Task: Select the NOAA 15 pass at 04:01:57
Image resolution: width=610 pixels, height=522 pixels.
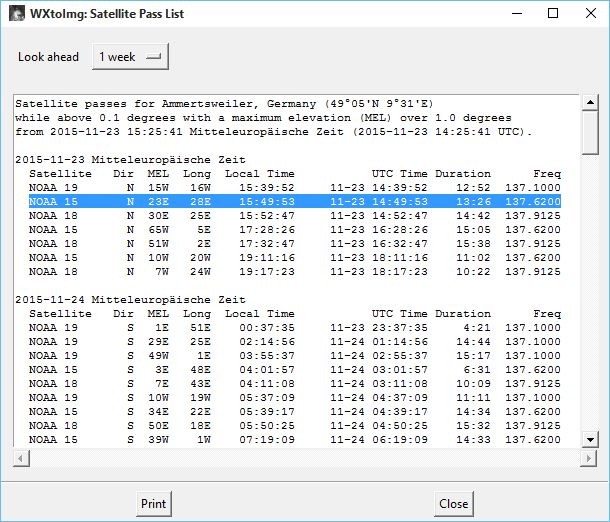Action: pos(294,370)
